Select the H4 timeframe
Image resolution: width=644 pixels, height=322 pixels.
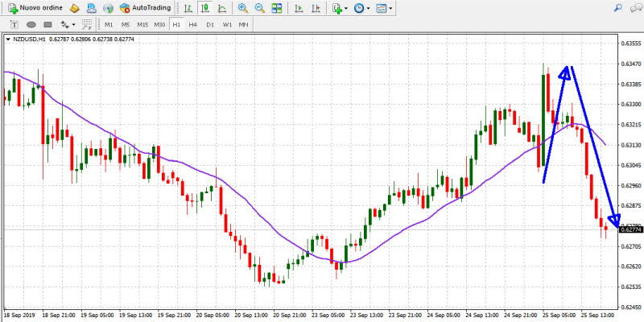pyautogui.click(x=193, y=25)
